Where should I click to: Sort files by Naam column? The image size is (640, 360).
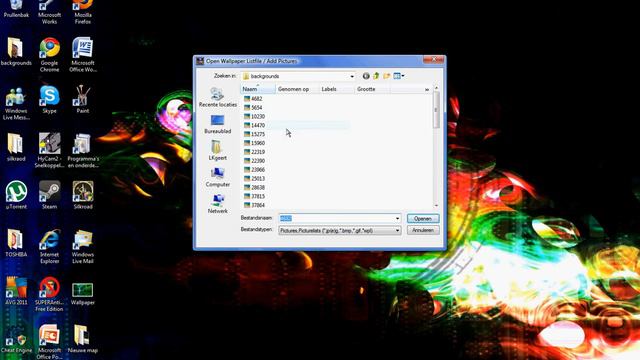pyautogui.click(x=258, y=89)
